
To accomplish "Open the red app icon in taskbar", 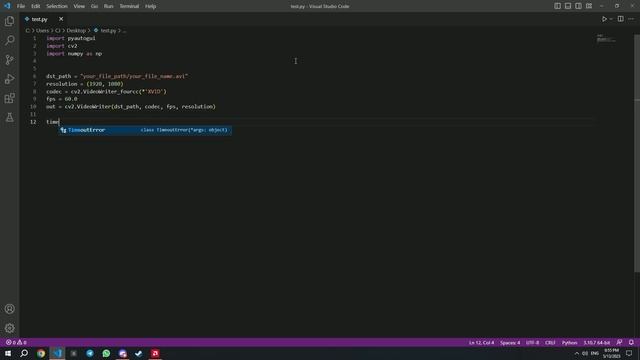I will pyautogui.click(x=155, y=353).
